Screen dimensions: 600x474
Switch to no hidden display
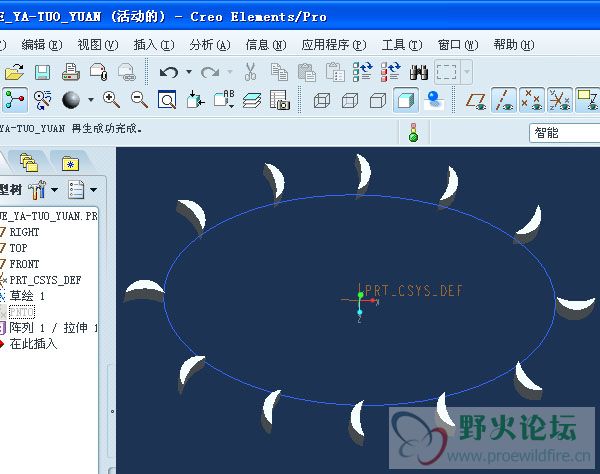[x=378, y=101]
